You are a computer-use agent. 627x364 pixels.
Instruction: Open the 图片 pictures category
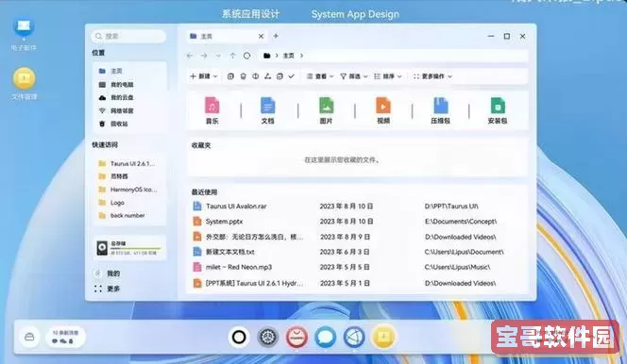pos(327,110)
